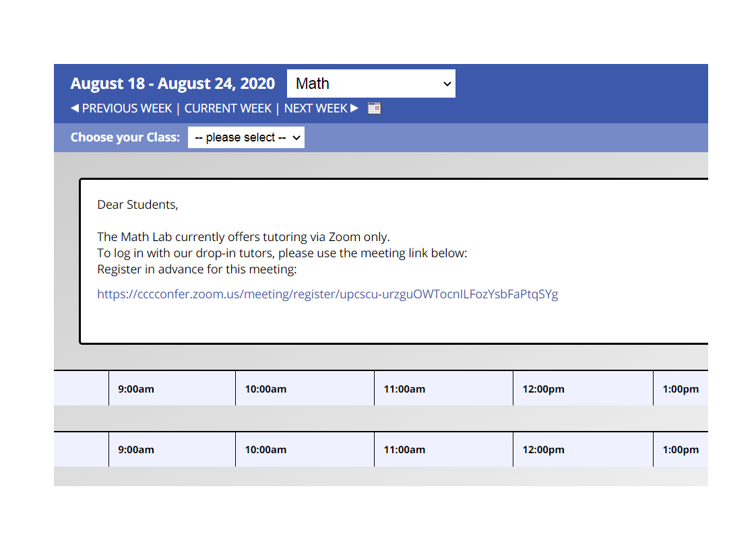Select the 1:00pm cell in second row
756x534 pixels.
(681, 449)
